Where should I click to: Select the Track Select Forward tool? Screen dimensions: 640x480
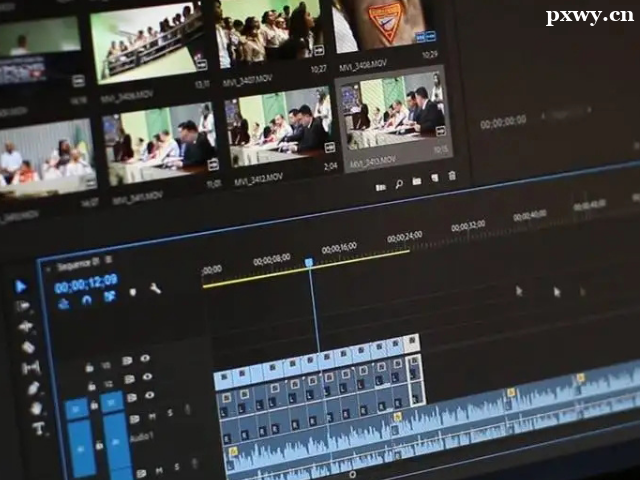click(x=22, y=306)
